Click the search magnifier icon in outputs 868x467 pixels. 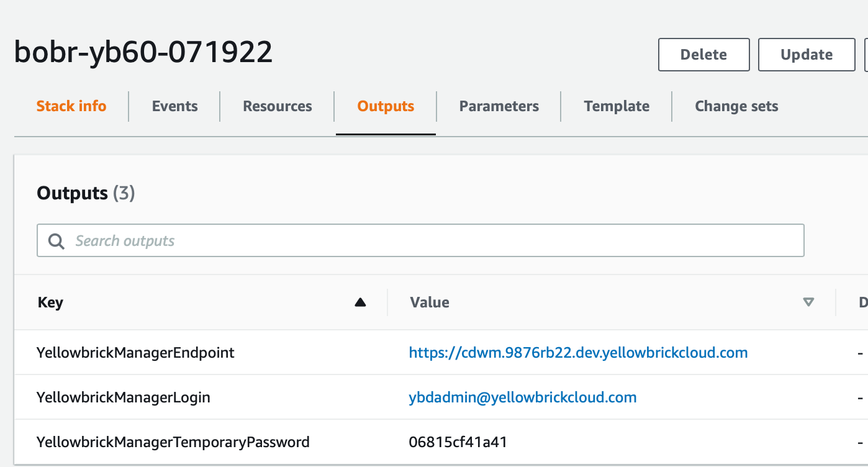(x=57, y=241)
